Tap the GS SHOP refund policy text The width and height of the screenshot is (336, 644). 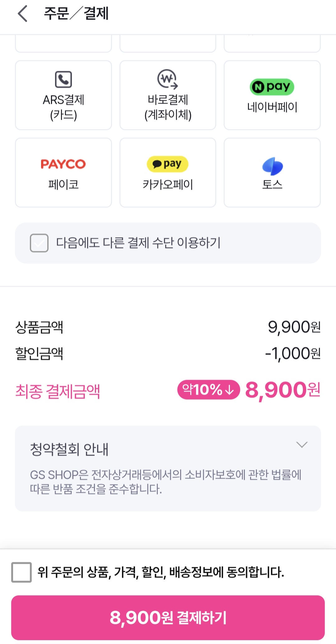pyautogui.click(x=166, y=482)
